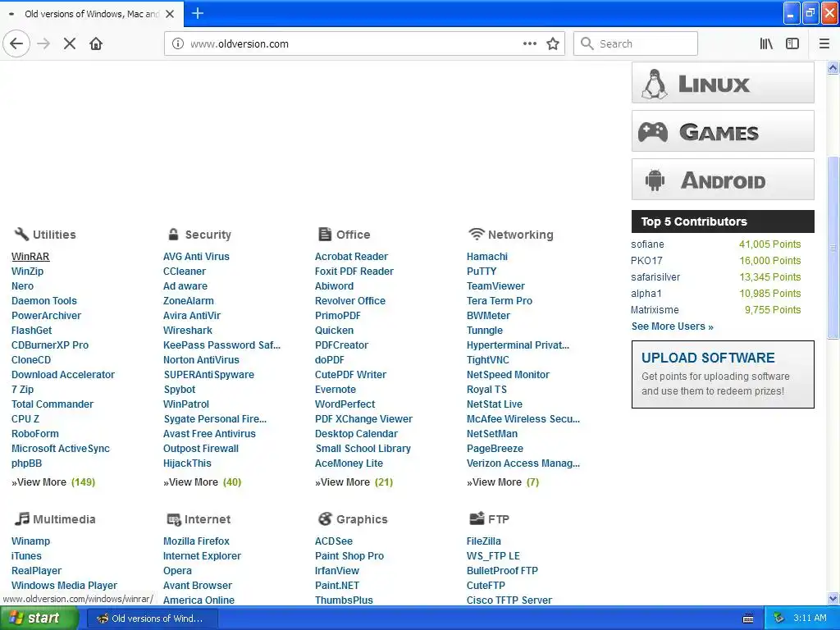Open the Winamp link
The height and width of the screenshot is (630, 840).
[30, 541]
